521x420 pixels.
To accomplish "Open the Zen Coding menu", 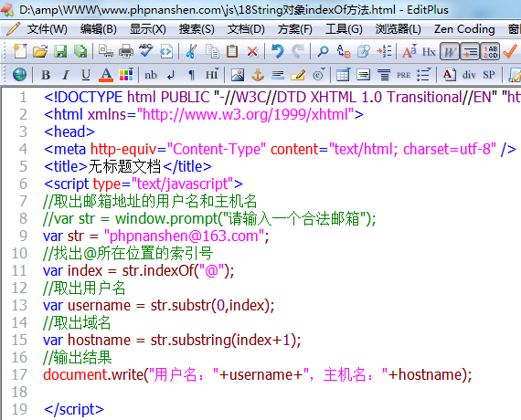I will [x=464, y=29].
